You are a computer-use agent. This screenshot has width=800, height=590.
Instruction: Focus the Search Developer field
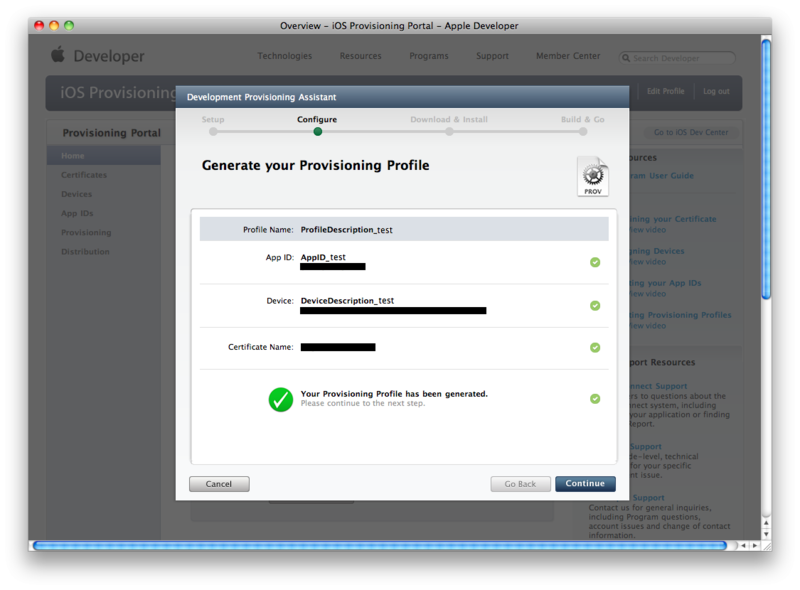(677, 58)
